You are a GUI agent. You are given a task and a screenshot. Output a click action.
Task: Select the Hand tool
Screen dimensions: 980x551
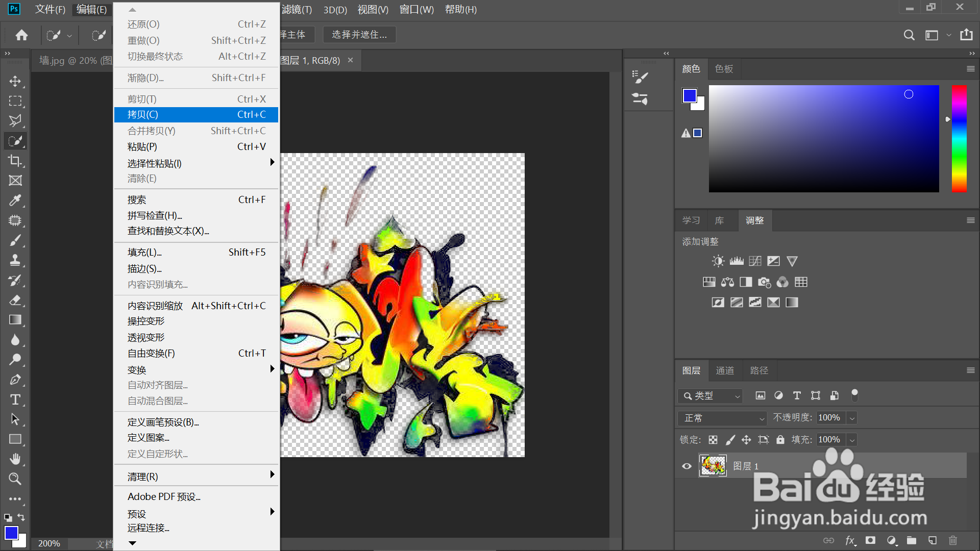point(15,459)
